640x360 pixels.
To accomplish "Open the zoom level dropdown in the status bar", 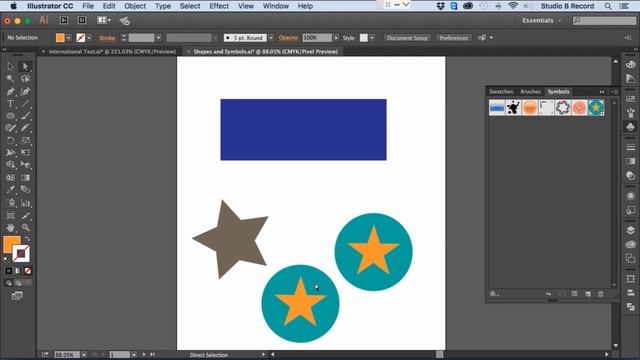I will [84, 355].
